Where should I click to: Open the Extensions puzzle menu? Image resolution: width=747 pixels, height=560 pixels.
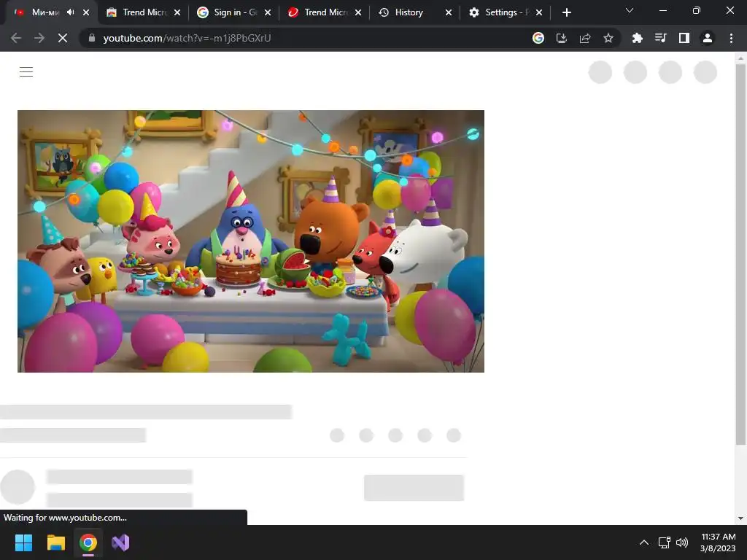click(637, 38)
